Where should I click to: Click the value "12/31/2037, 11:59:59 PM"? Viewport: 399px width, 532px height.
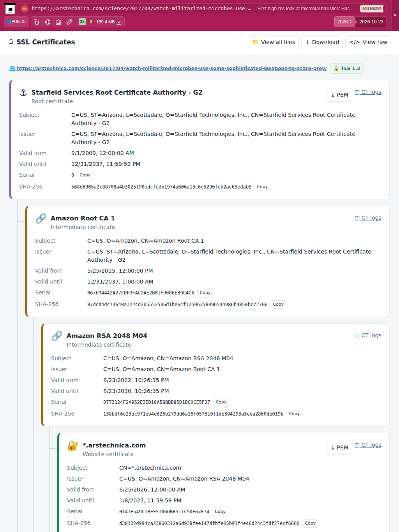(x=106, y=164)
